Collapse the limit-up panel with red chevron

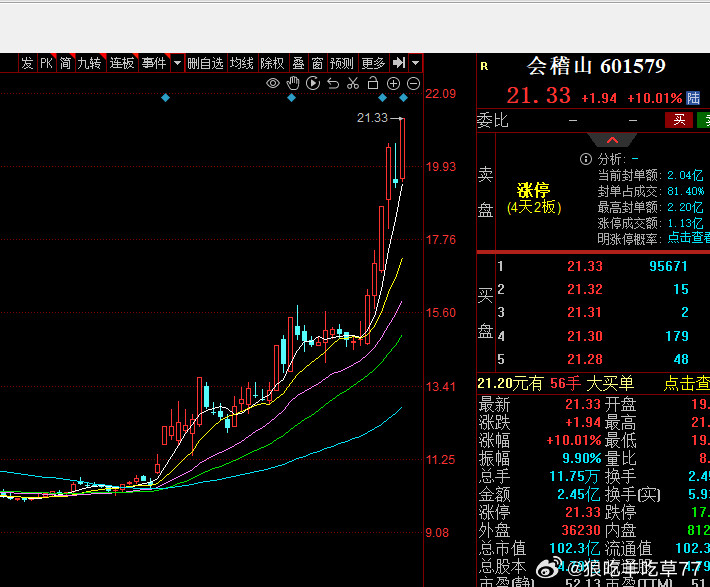click(x=612, y=140)
